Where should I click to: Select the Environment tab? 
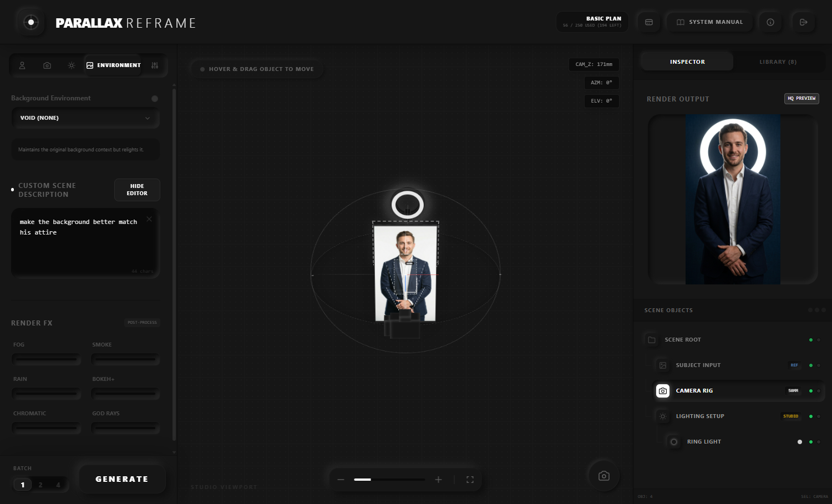pos(113,65)
